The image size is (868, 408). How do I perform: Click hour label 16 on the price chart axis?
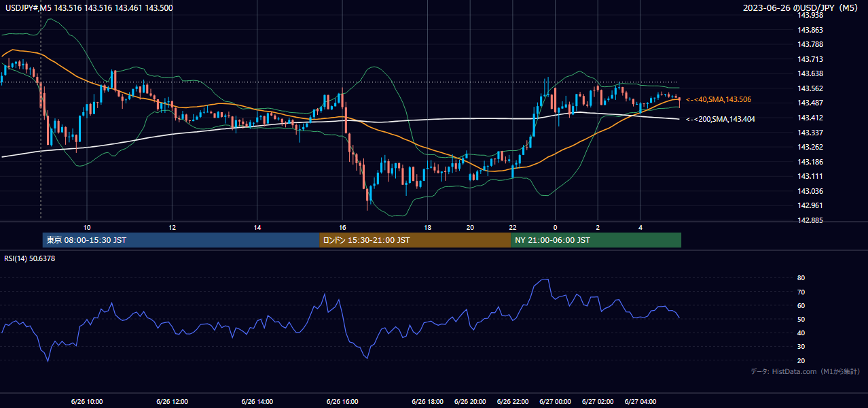(342, 227)
